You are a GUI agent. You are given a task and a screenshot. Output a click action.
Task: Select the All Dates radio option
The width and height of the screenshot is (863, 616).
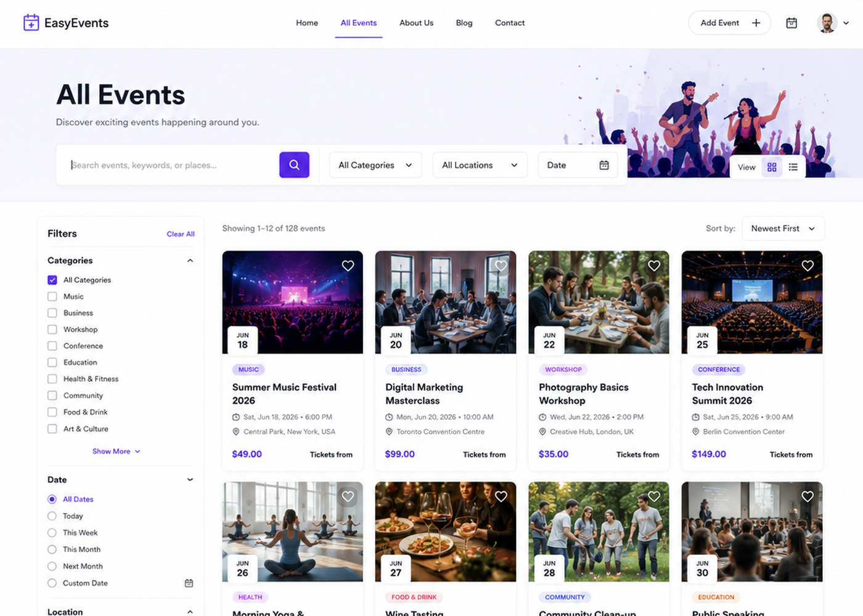pos(52,499)
